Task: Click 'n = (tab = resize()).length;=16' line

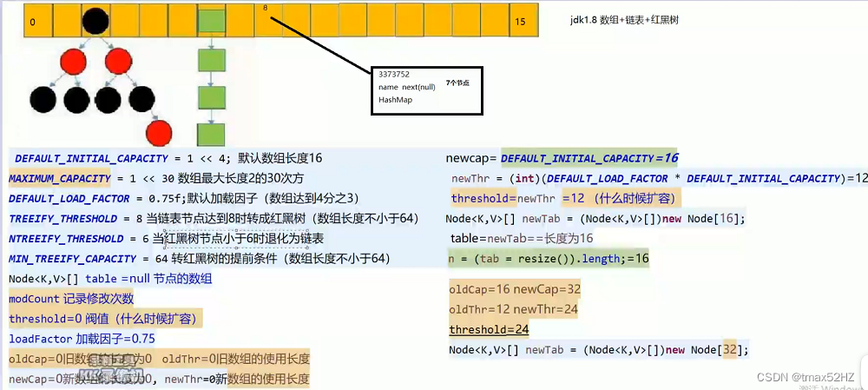Action: pyautogui.click(x=549, y=258)
